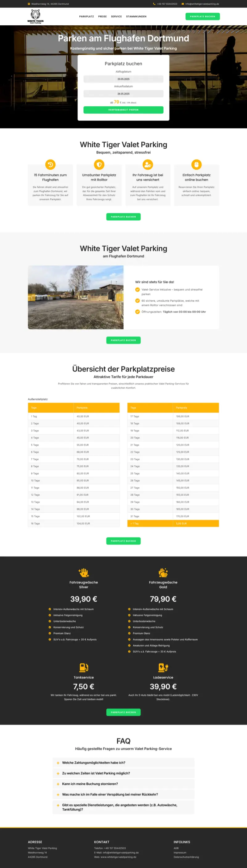The image size is (247, 868).
Task: Click the phone icon in top bar
Action: (x=154, y=4)
